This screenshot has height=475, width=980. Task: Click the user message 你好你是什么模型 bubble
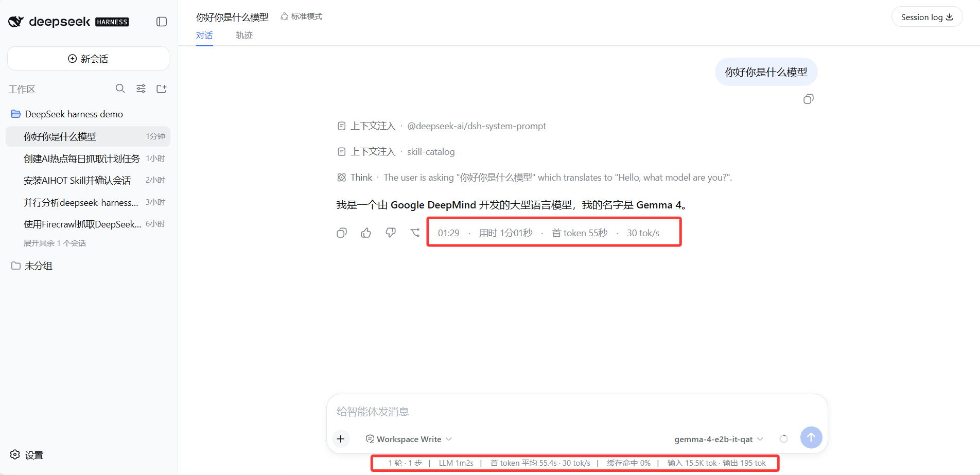(766, 72)
